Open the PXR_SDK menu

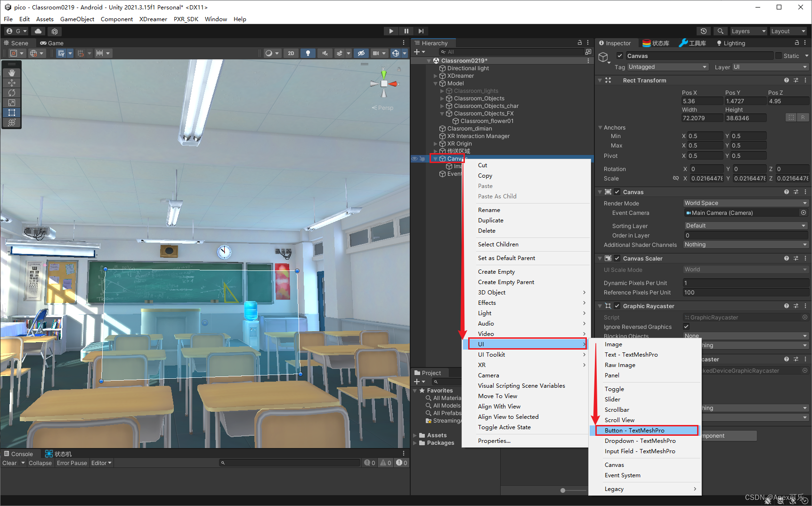point(186,19)
